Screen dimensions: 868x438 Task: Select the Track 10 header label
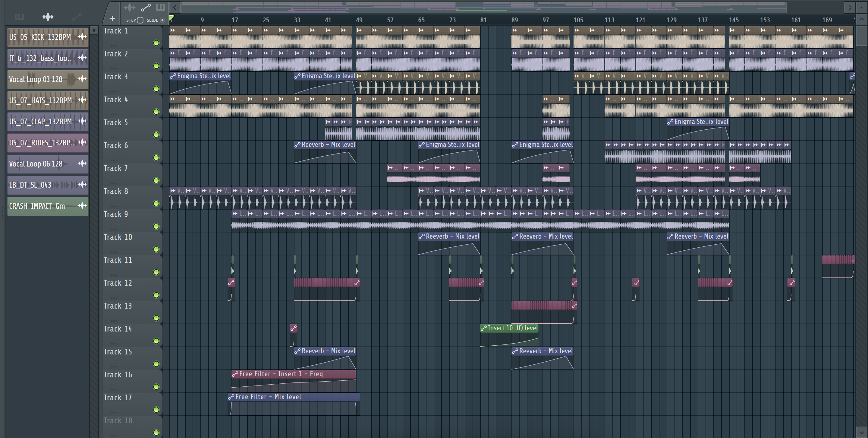click(118, 237)
